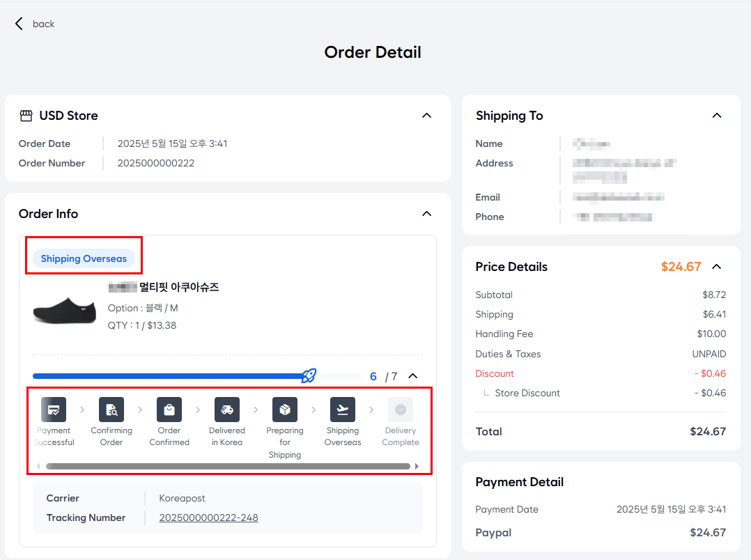Click the chevron before Delivery Complete step

pos(371,410)
